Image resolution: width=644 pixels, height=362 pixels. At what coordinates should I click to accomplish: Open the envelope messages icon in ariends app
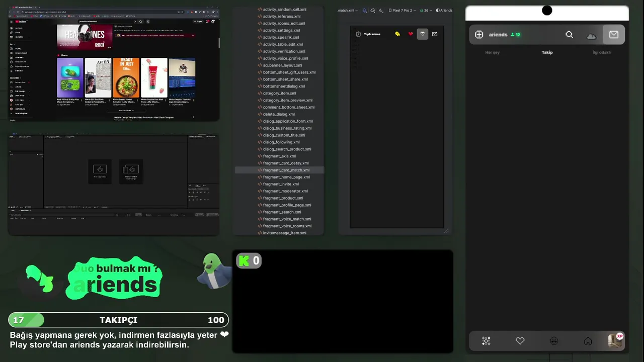click(614, 35)
